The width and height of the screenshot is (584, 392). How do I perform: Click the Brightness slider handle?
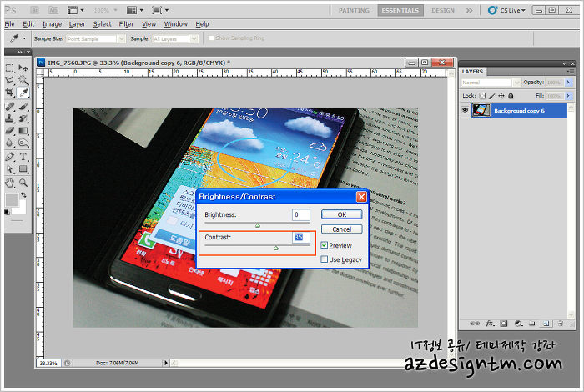click(257, 225)
